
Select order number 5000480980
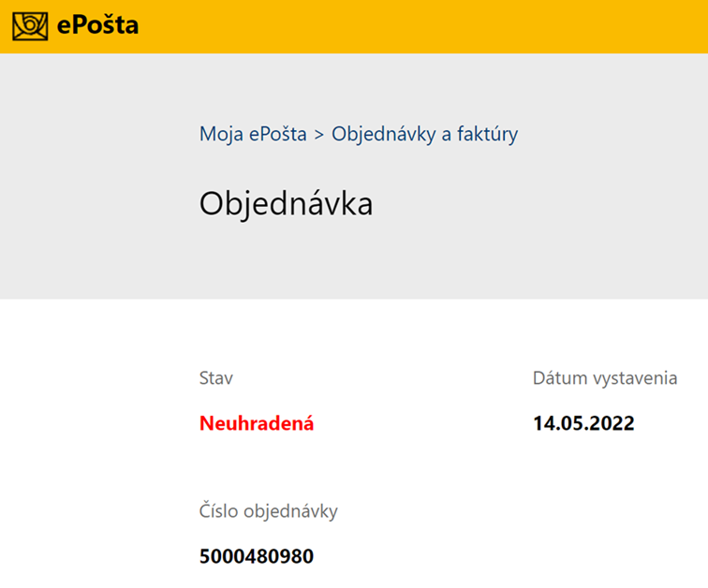tap(257, 556)
